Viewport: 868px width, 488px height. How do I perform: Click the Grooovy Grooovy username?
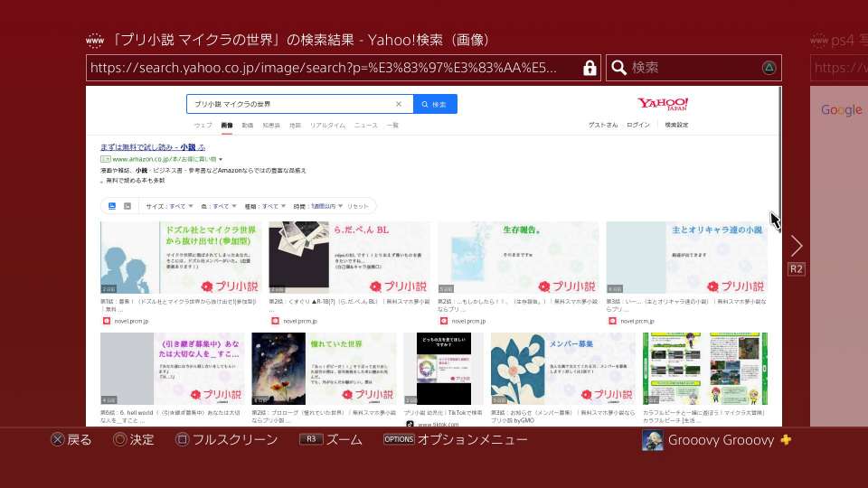click(721, 440)
